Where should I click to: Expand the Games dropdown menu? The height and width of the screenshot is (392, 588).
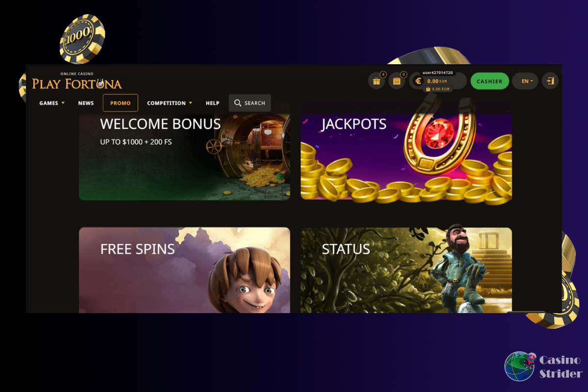tap(52, 103)
